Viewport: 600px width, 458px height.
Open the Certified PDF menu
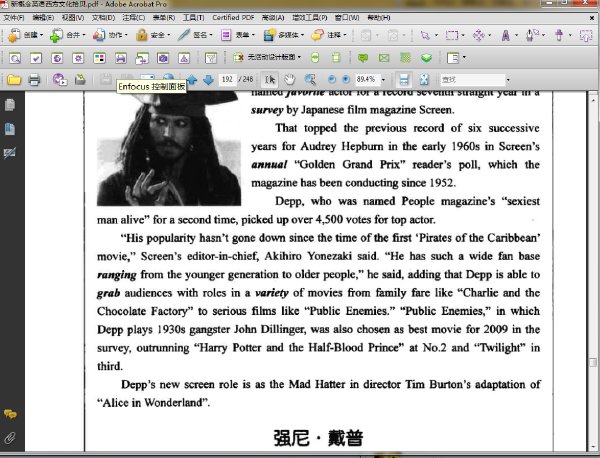[233, 18]
